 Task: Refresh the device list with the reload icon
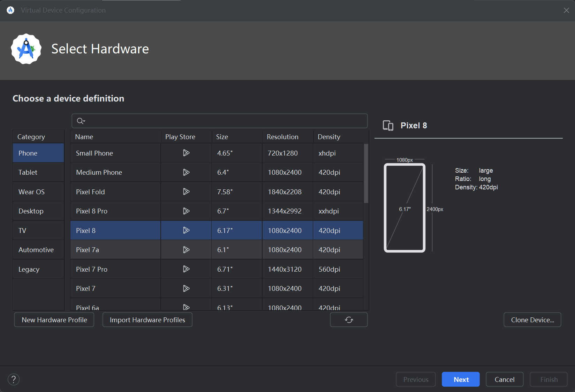click(349, 320)
